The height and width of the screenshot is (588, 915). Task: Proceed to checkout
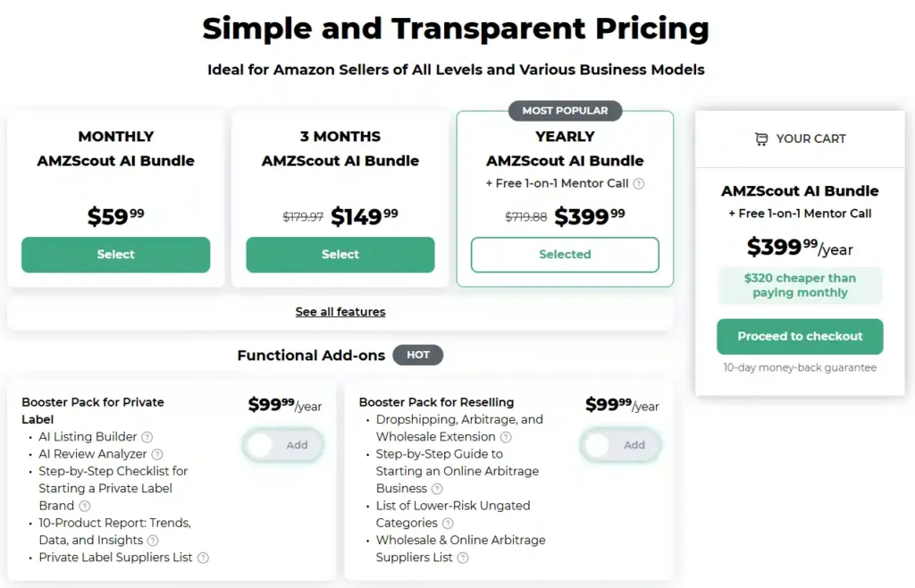click(799, 337)
